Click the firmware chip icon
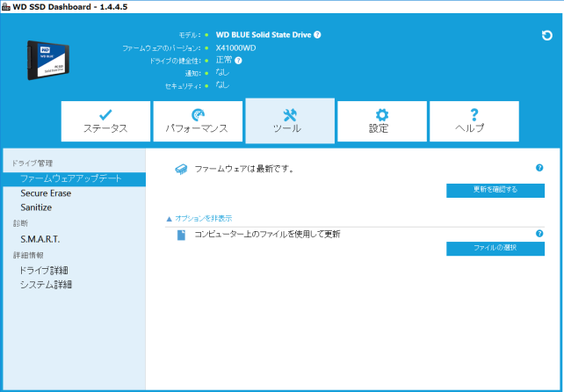Image resolution: width=564 pixels, height=392 pixels. pos(181,169)
